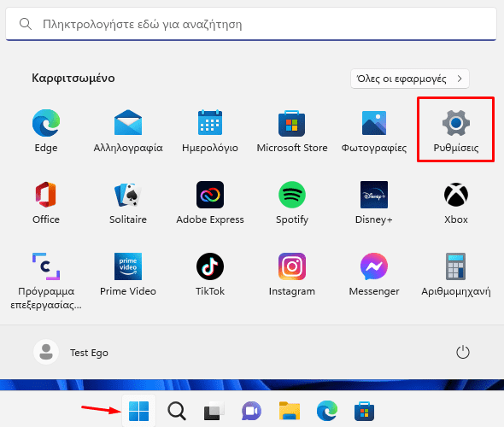Open Teams Chat on taskbar

point(251,411)
